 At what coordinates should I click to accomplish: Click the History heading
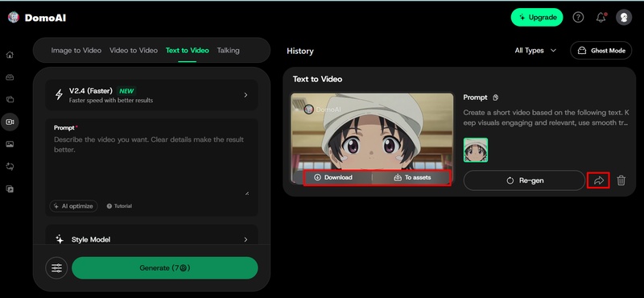pos(300,51)
